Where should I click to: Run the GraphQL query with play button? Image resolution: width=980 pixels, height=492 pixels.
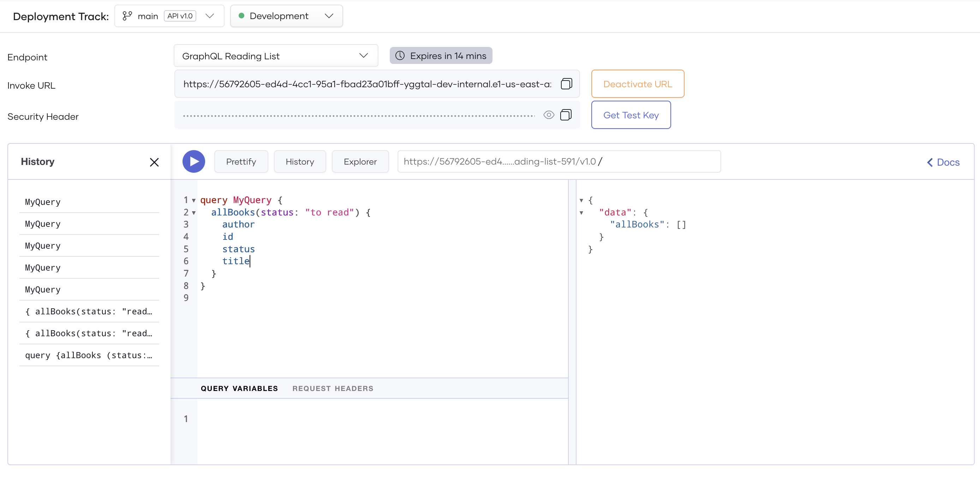pos(194,161)
